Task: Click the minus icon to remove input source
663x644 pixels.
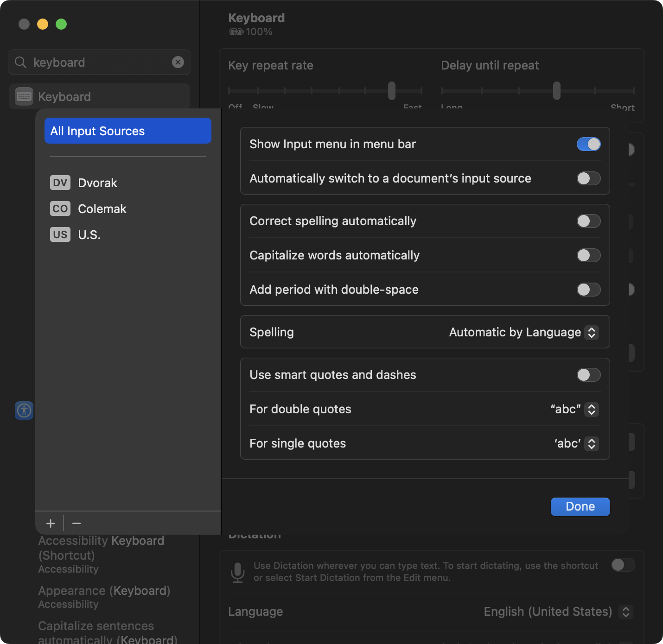Action: 77,524
